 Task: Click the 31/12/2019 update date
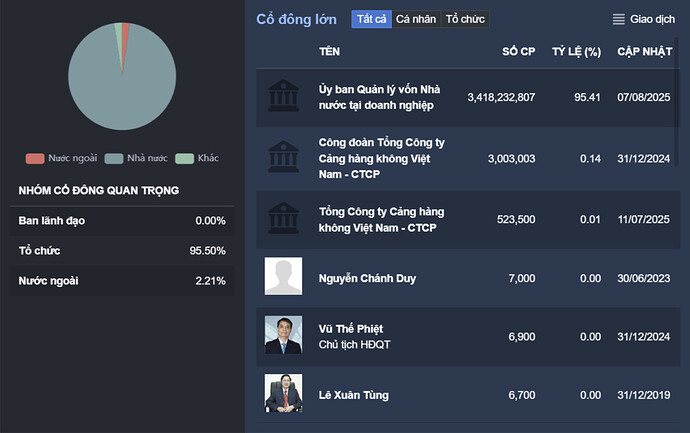[644, 395]
